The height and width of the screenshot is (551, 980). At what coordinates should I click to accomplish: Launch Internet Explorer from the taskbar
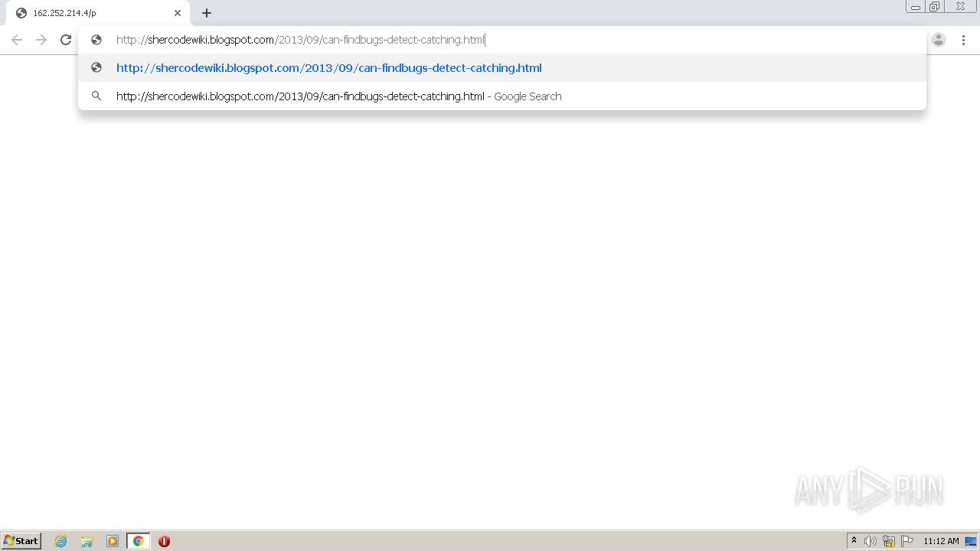(x=61, y=541)
